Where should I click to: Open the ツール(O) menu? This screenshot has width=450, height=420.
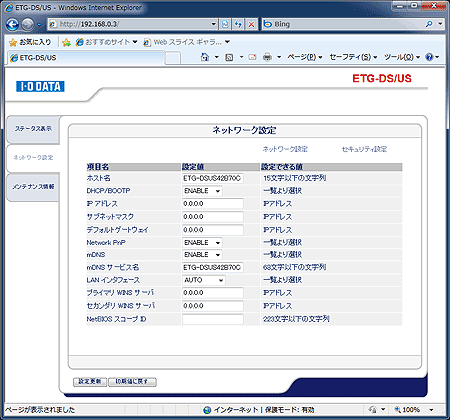(x=402, y=57)
